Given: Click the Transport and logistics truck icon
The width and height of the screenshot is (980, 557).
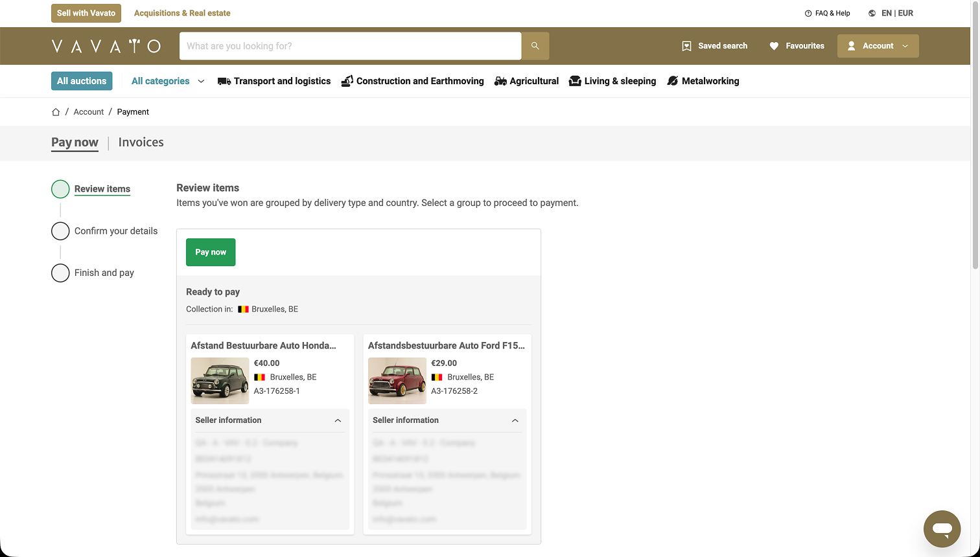Looking at the screenshot, I should tap(224, 81).
